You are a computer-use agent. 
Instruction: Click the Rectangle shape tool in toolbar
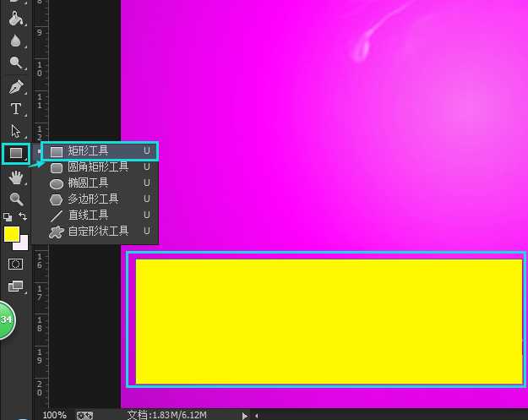(15, 153)
